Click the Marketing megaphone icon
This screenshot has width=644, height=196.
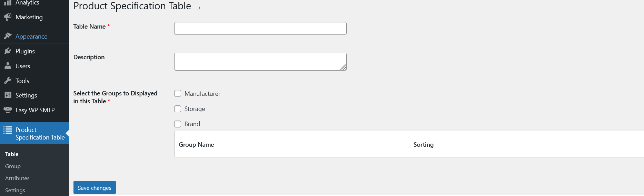(x=8, y=17)
